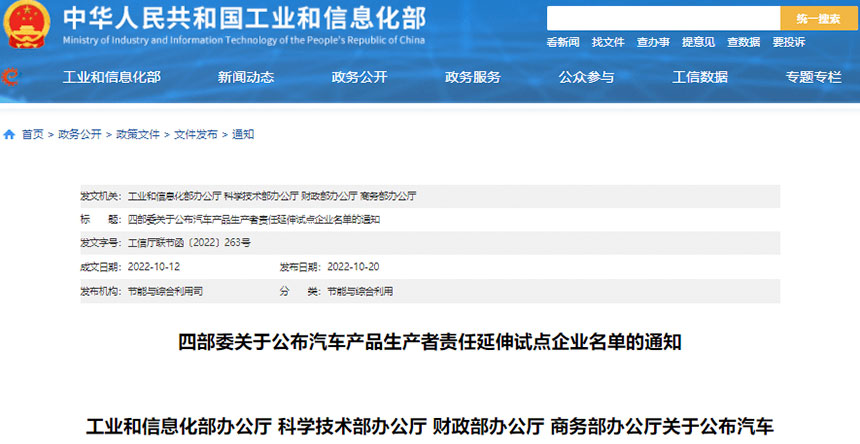This screenshot has height=444, width=860.
Task: Open the 看新闻 quick link
Action: (x=563, y=42)
